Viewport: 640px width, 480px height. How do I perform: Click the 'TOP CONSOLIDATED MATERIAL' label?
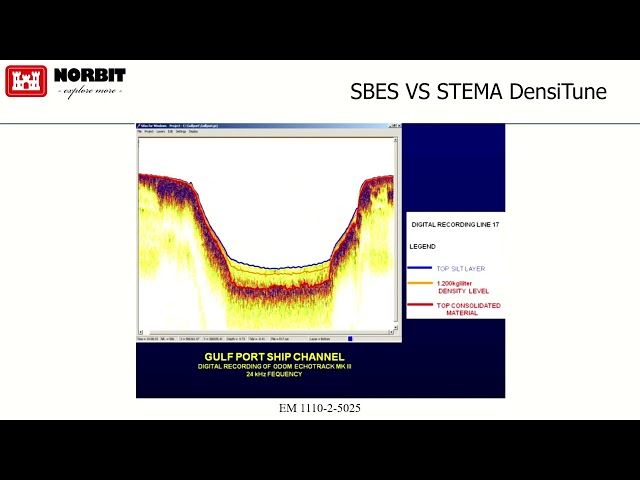coord(468,309)
